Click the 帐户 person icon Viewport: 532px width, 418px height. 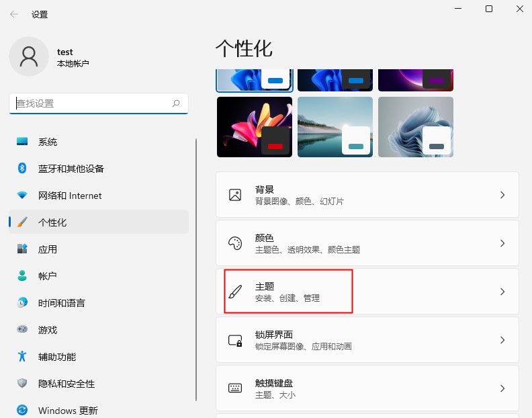(x=22, y=276)
